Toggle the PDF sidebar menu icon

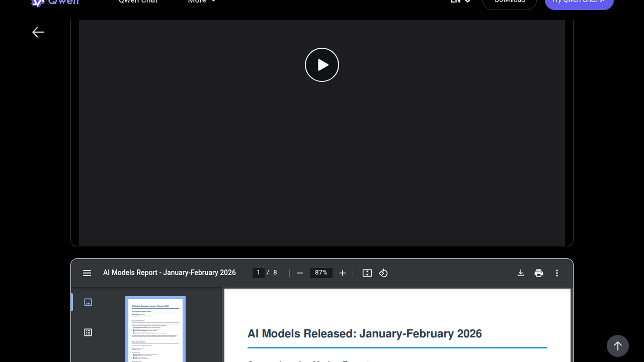(x=87, y=273)
